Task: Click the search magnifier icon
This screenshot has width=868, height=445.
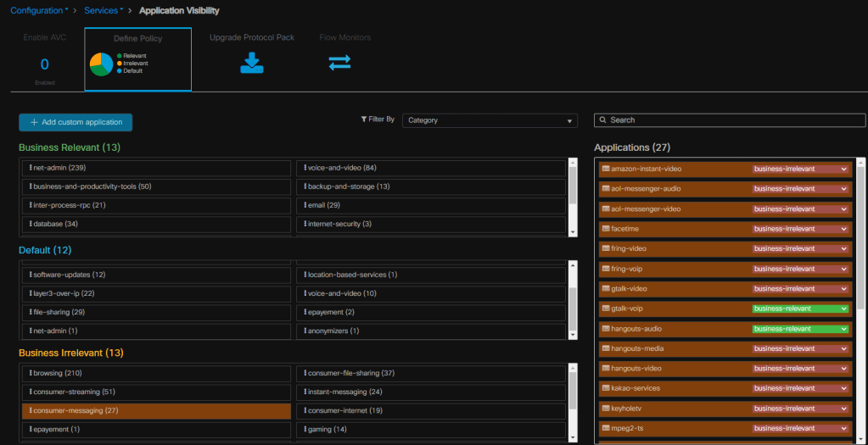Action: click(602, 120)
